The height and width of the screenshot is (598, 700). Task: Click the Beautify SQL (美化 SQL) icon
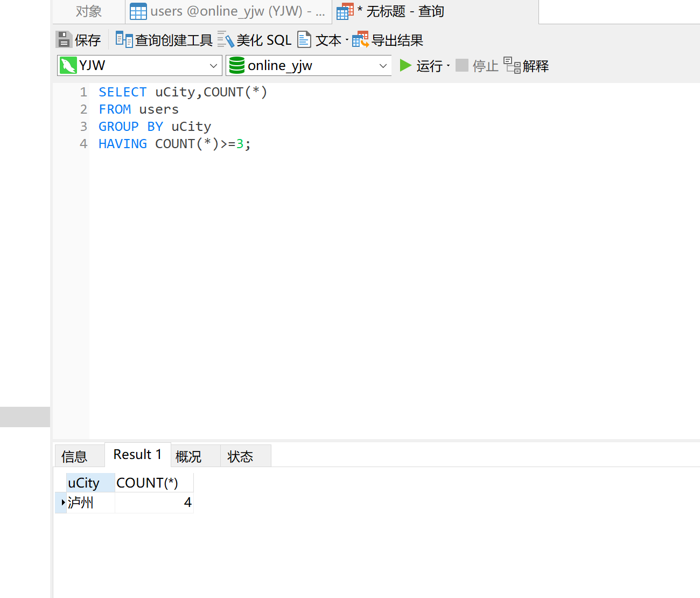pyautogui.click(x=226, y=40)
